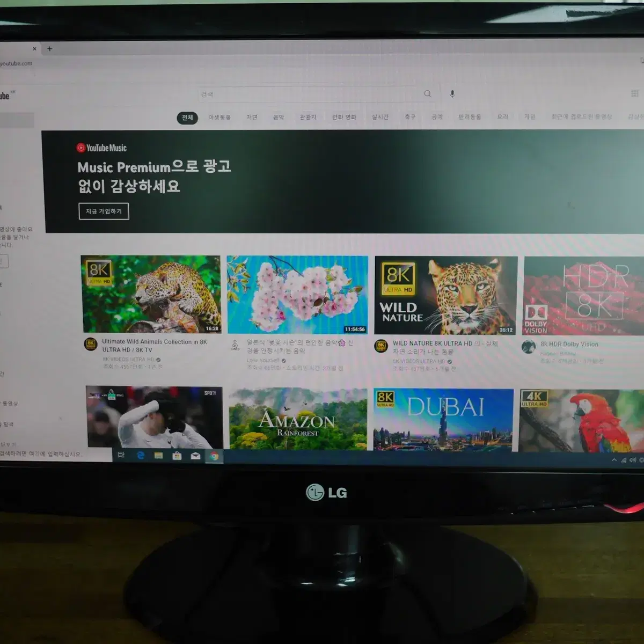The height and width of the screenshot is (644, 644).
Task: Open File Explorer from the taskbar
Action: [x=158, y=455]
